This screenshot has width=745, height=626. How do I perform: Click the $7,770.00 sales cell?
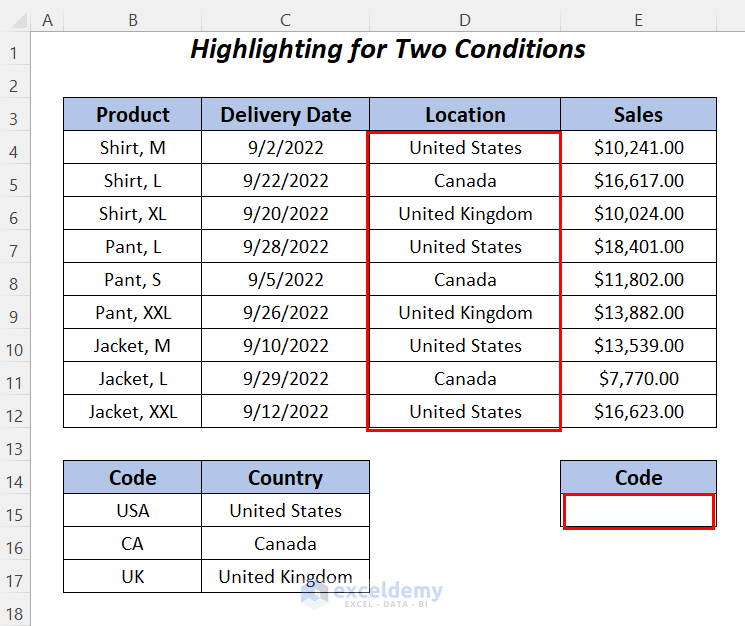point(638,379)
